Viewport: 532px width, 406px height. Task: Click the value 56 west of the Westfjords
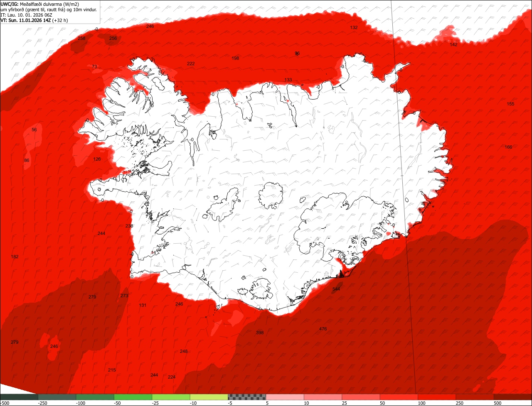pyautogui.click(x=34, y=130)
